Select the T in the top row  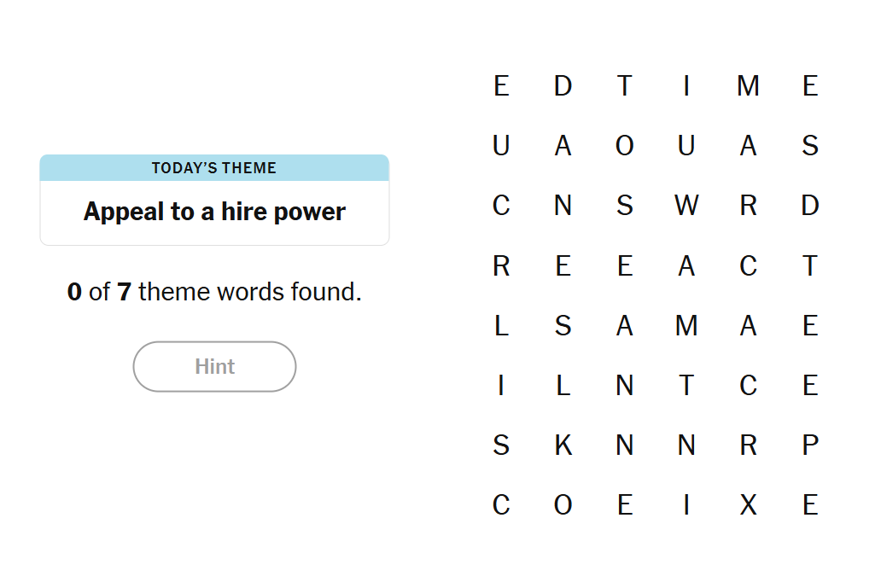(624, 86)
